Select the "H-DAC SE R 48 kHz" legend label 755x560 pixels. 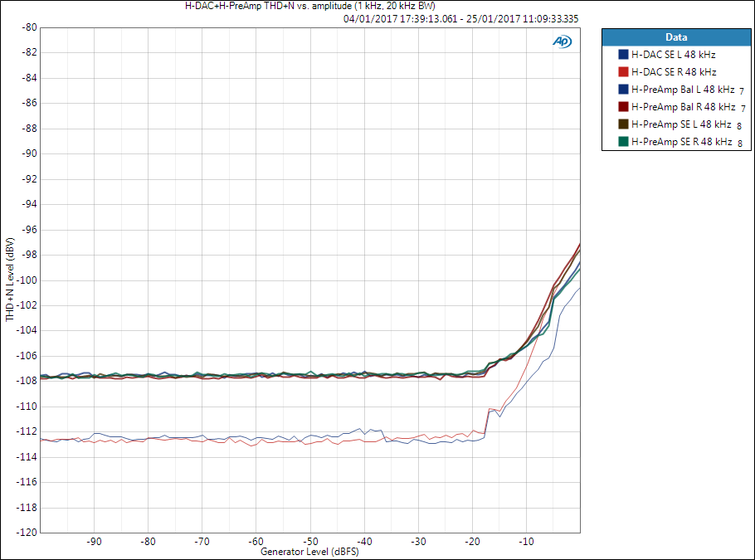coord(674,71)
